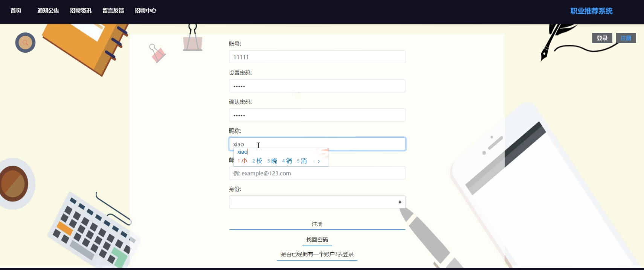Focus the 确认密码 password field
The width and height of the screenshot is (644, 270).
coord(317,115)
